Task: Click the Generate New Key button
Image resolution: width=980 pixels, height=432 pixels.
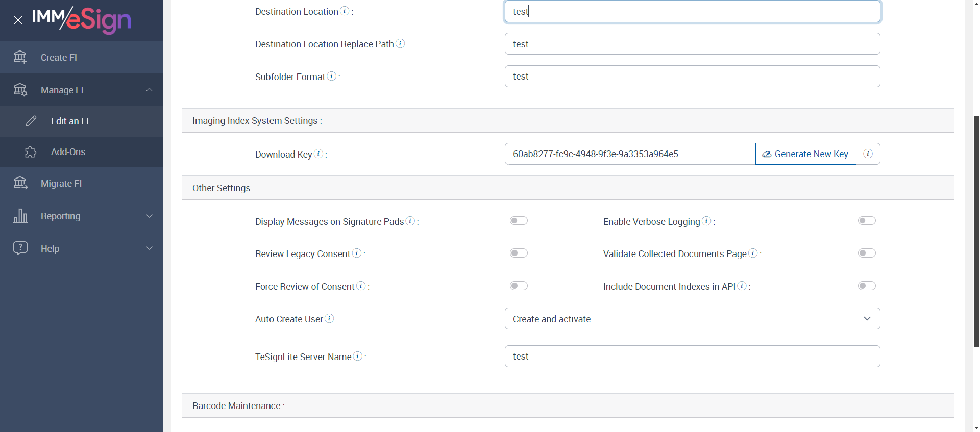Action: [805, 154]
